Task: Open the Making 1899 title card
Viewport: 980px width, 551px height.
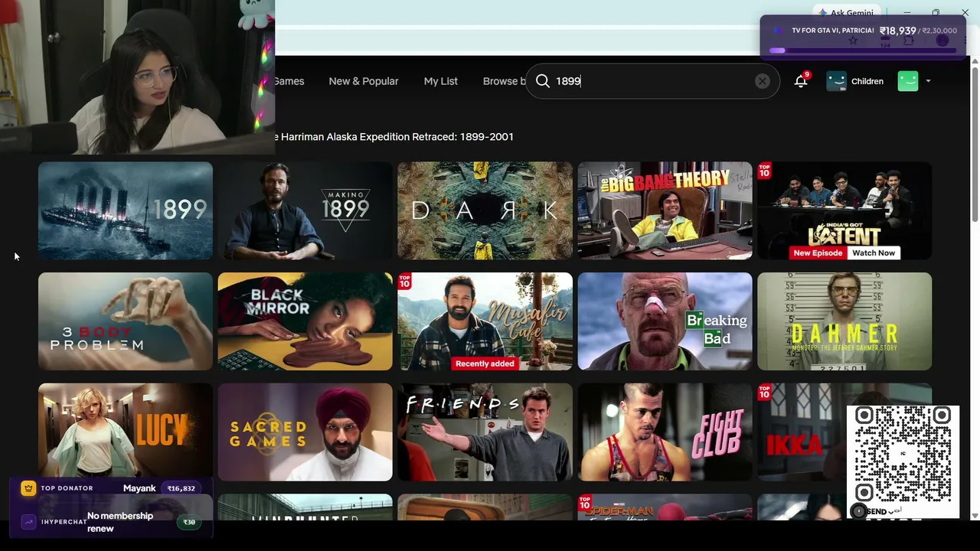Action: click(305, 210)
